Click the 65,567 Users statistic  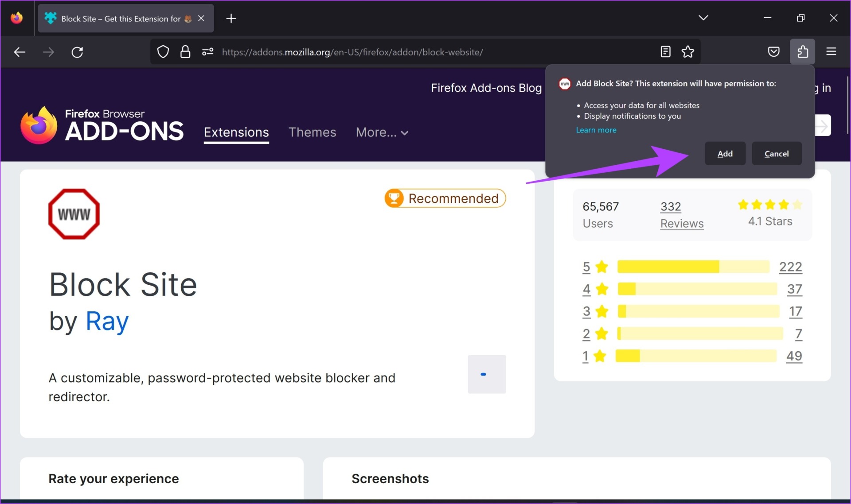[x=601, y=215]
